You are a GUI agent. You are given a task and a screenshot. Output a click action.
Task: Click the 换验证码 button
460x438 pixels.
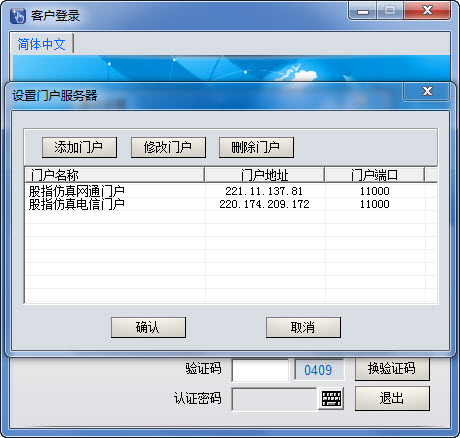tap(392, 369)
